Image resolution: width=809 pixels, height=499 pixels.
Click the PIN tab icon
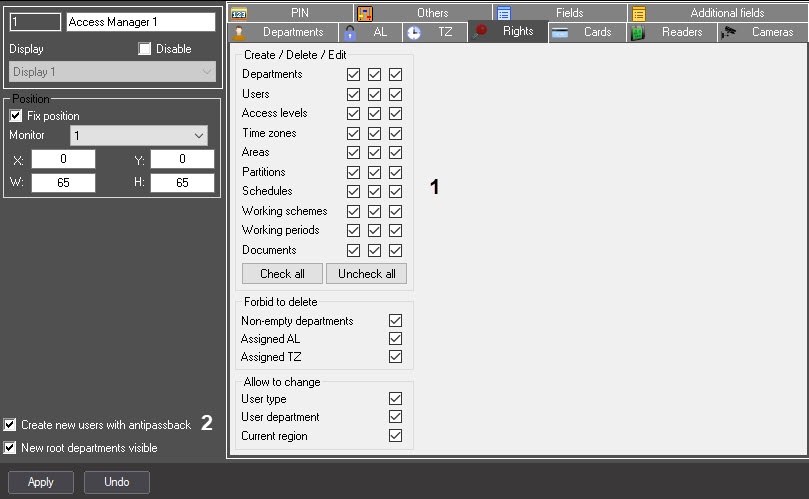(x=239, y=13)
